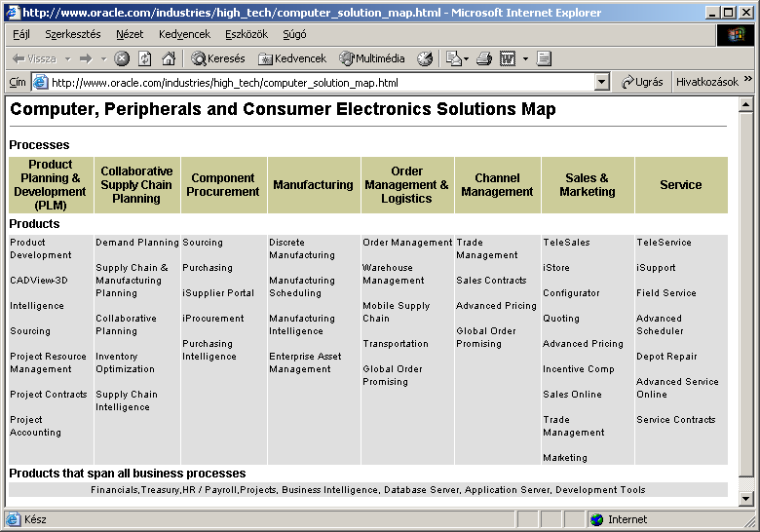The image size is (760, 532).
Task: Expand the toolbar chevron next to Hivatkozások
Action: [x=748, y=79]
